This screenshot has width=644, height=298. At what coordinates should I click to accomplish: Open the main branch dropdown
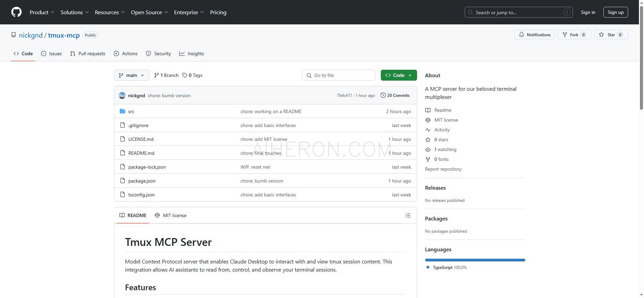[x=132, y=75]
